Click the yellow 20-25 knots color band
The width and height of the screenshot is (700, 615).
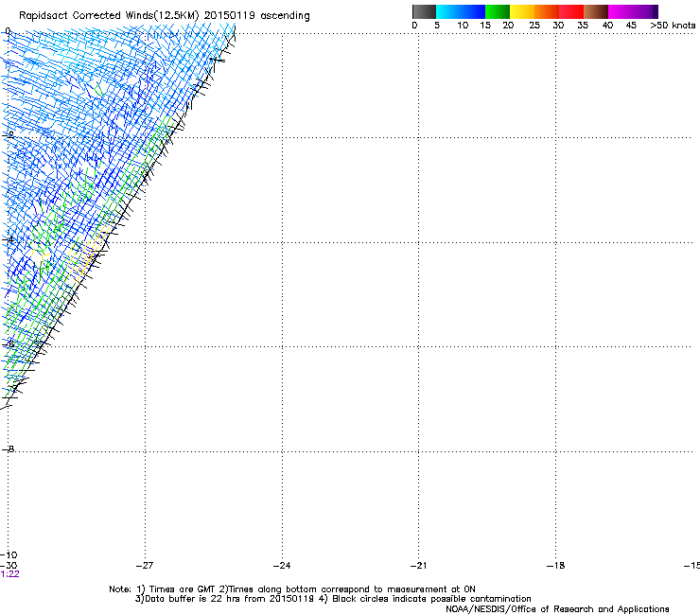click(x=522, y=11)
